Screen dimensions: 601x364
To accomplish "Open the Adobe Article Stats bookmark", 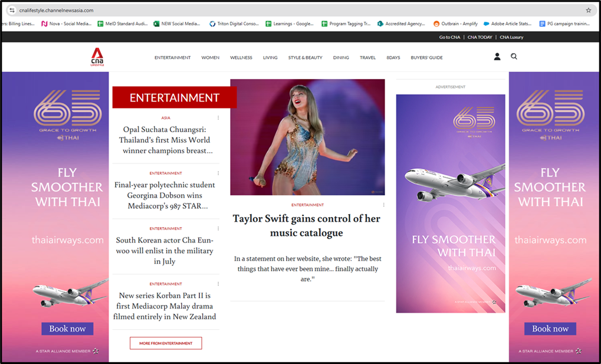I will pos(508,24).
